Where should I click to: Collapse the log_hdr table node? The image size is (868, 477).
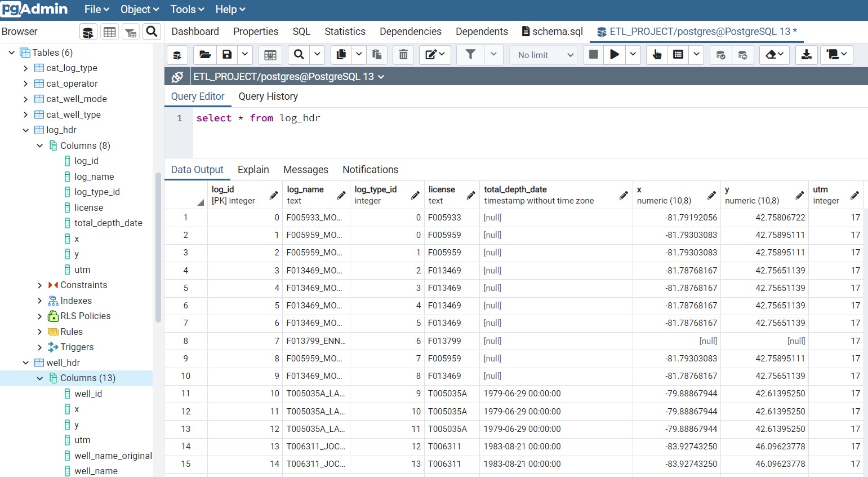[x=25, y=130]
